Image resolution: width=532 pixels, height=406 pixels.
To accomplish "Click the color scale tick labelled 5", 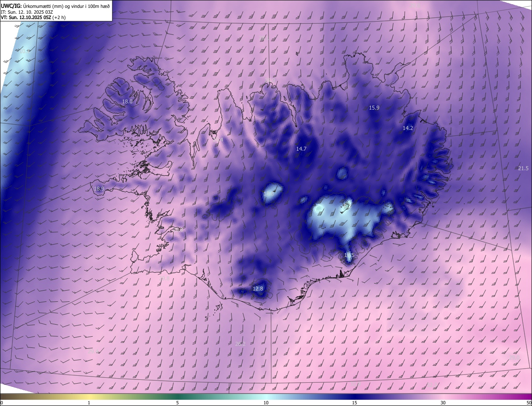I will [177, 403].
